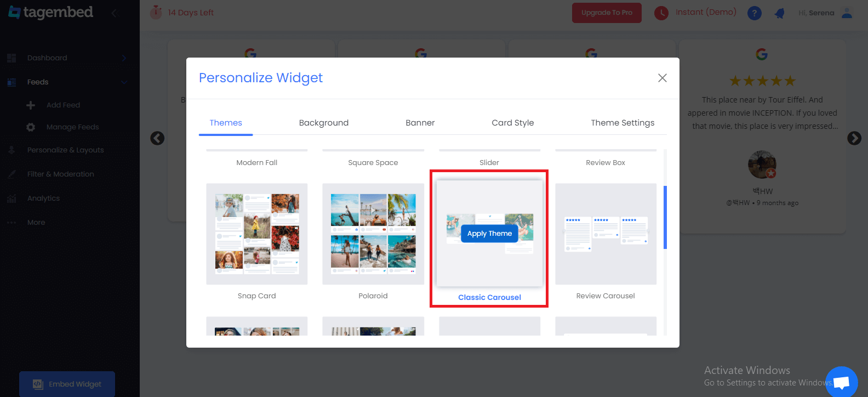Image resolution: width=868 pixels, height=397 pixels.
Task: Click the Manage Feeds gear icon
Action: [x=31, y=127]
